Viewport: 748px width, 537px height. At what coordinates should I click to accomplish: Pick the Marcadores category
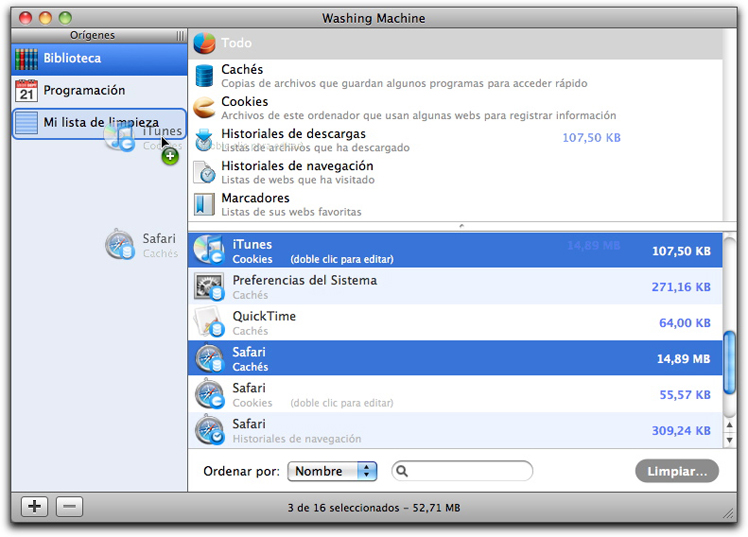[x=457, y=204]
